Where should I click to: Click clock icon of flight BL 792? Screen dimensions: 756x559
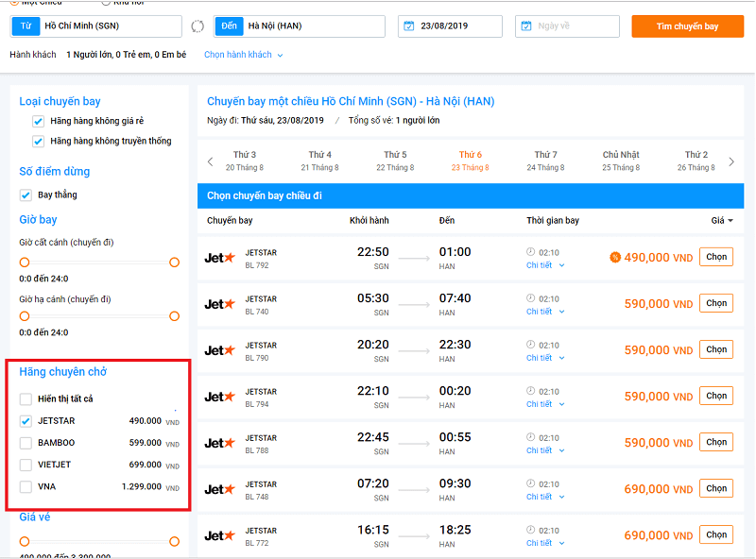click(531, 251)
